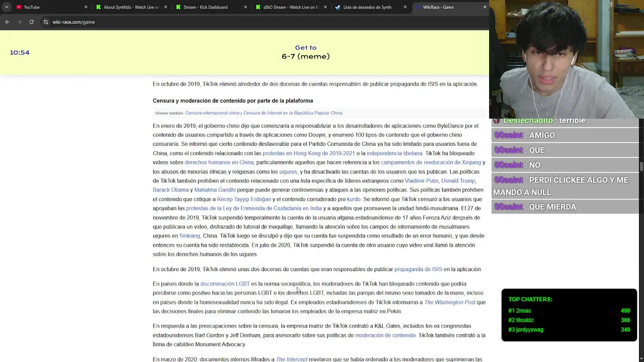The width and height of the screenshot is (644, 362).
Task: Open the Barack Obama link
Action: click(x=171, y=190)
